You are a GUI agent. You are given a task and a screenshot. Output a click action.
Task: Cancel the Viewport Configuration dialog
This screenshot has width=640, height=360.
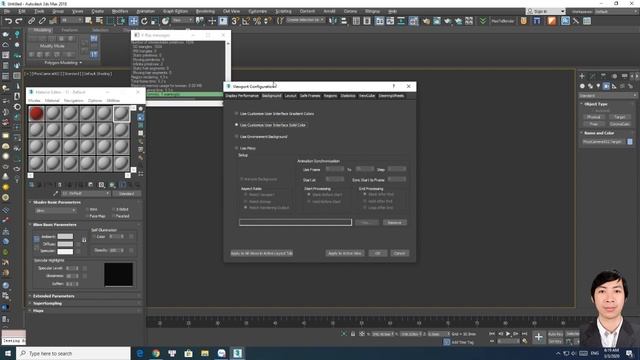399,253
